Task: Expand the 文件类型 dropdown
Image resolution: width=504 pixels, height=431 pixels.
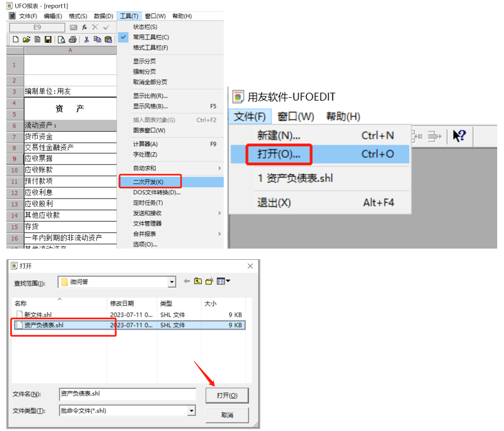Action: (x=192, y=411)
